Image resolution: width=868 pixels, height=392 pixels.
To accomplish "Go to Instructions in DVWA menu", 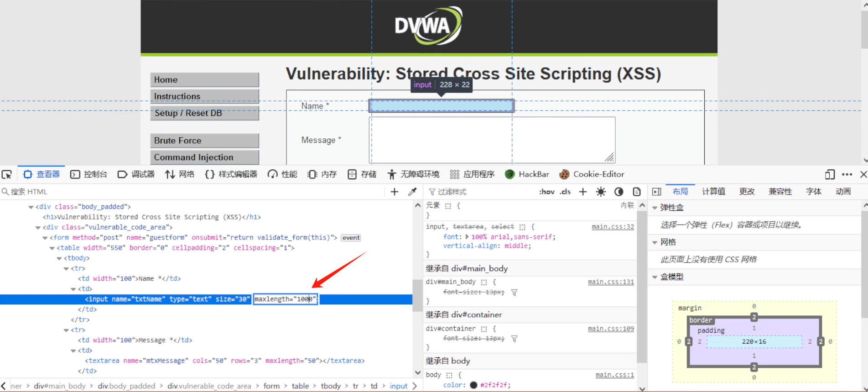I will (x=205, y=96).
